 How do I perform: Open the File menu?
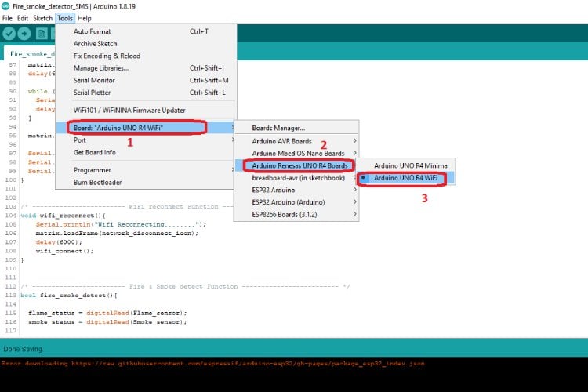click(x=7, y=18)
